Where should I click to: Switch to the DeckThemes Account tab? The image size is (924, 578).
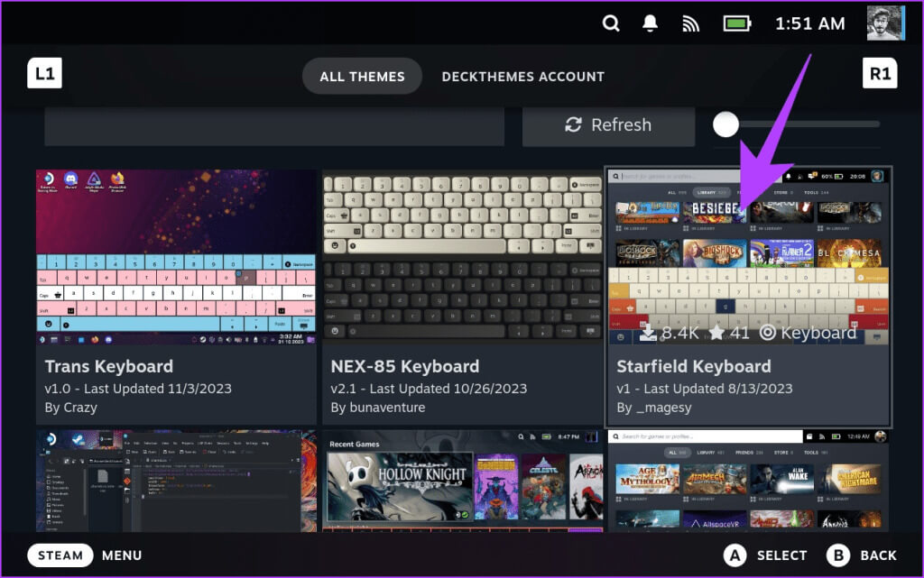[522, 77]
